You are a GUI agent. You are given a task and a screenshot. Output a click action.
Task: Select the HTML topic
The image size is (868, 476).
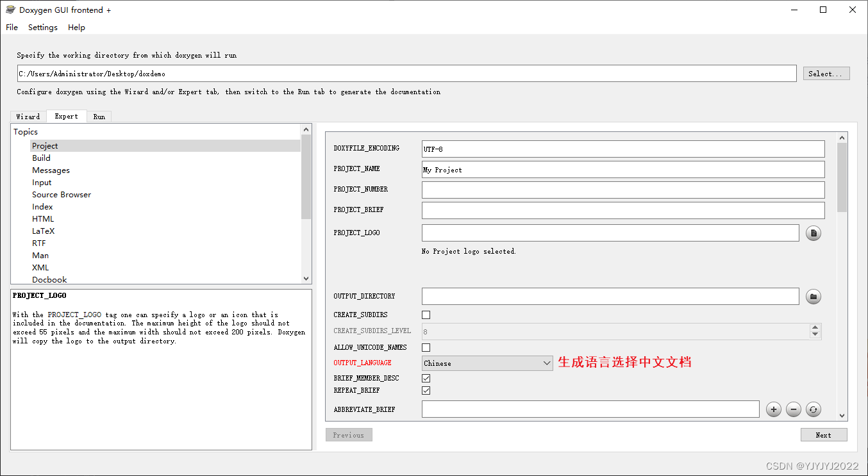point(43,218)
